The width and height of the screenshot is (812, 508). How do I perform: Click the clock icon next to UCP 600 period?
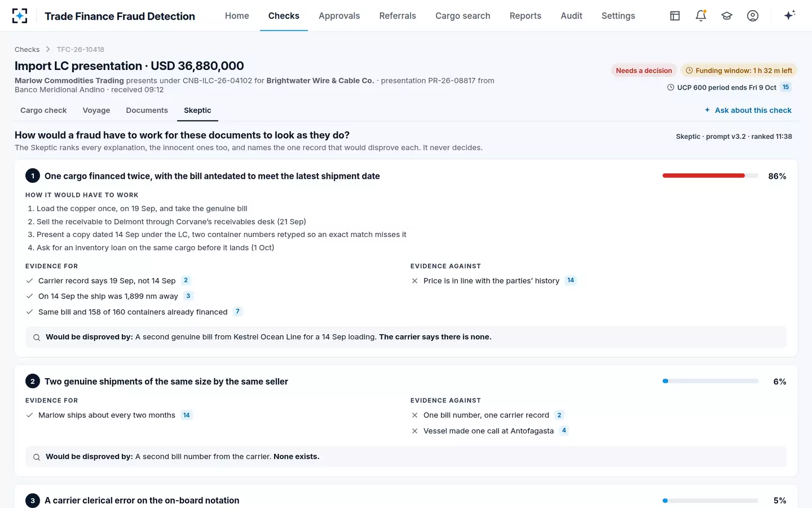pyautogui.click(x=670, y=87)
